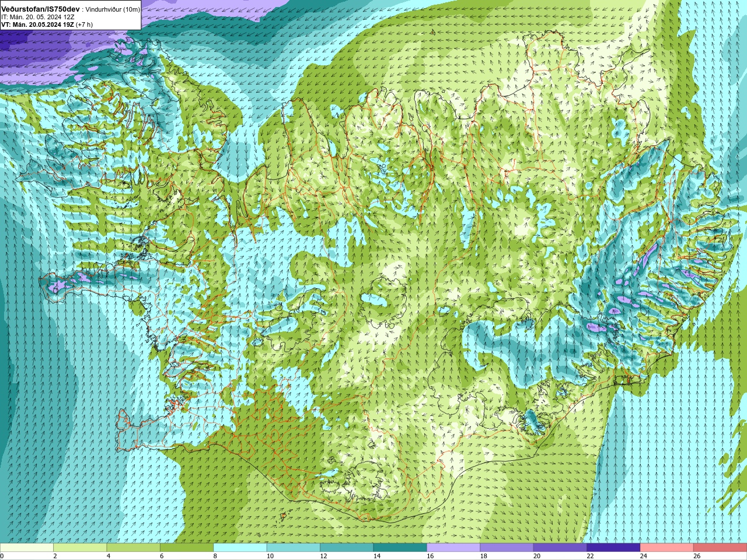The image size is (747, 560).
Task: Click legend scale value "8"
Action: 215,556
